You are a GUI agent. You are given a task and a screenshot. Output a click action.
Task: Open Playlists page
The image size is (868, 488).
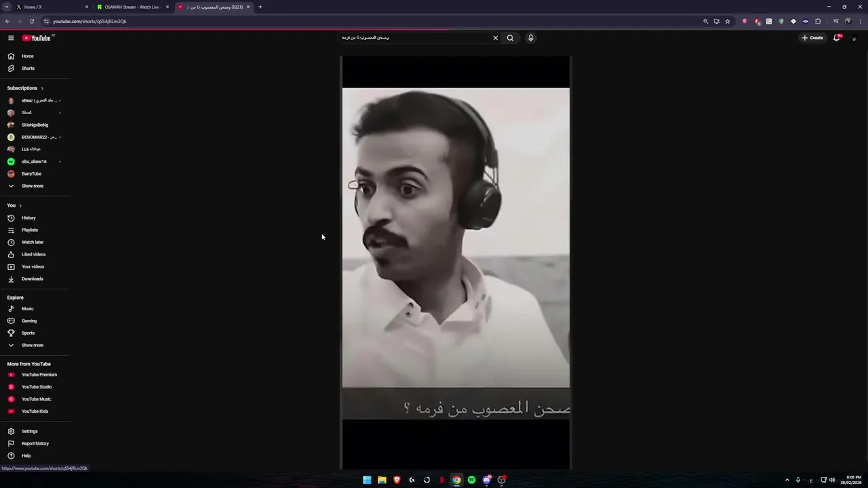click(35, 230)
